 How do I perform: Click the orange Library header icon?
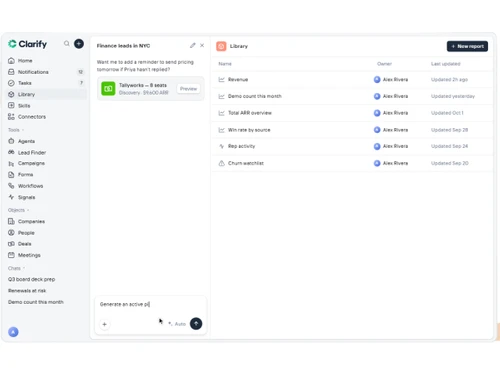click(221, 46)
